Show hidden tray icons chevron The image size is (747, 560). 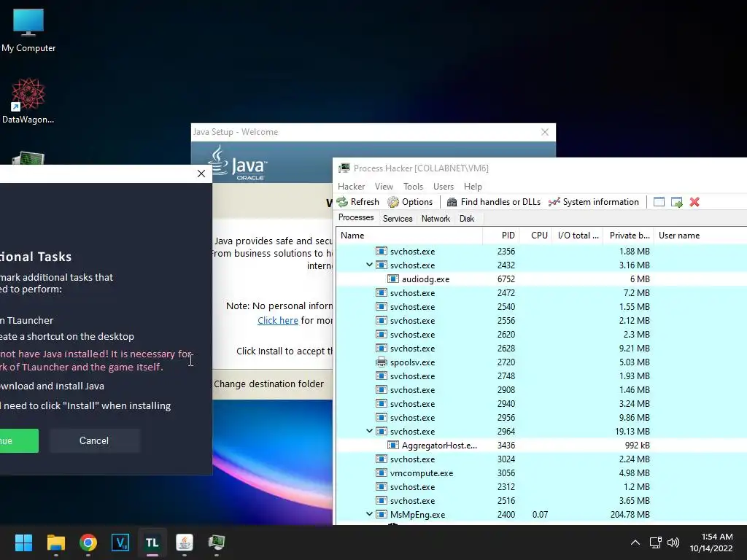(635, 542)
